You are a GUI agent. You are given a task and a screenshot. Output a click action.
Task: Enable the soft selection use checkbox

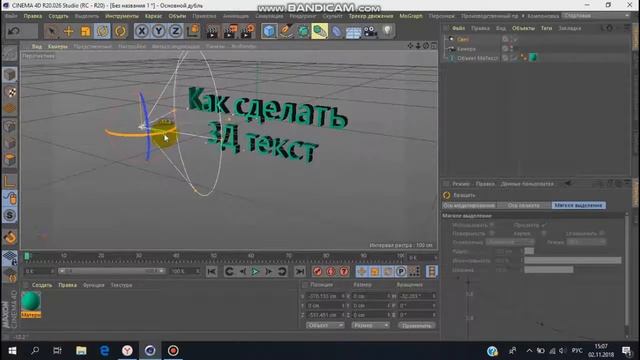492,225
